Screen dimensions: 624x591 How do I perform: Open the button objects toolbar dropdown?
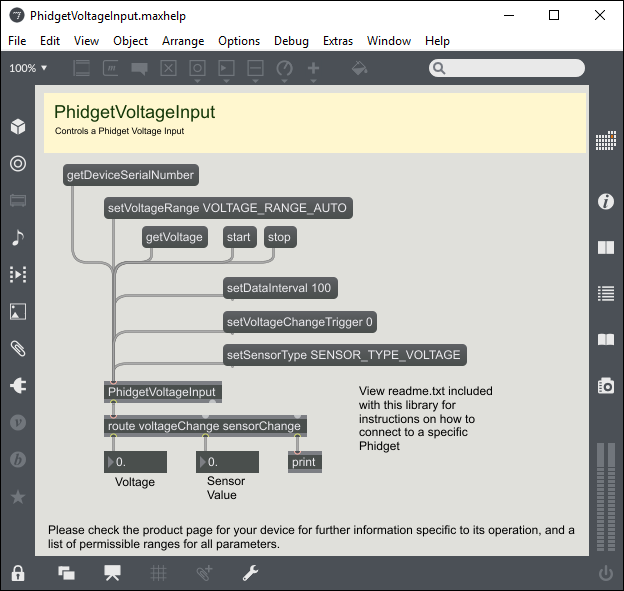pyautogui.click(x=197, y=71)
